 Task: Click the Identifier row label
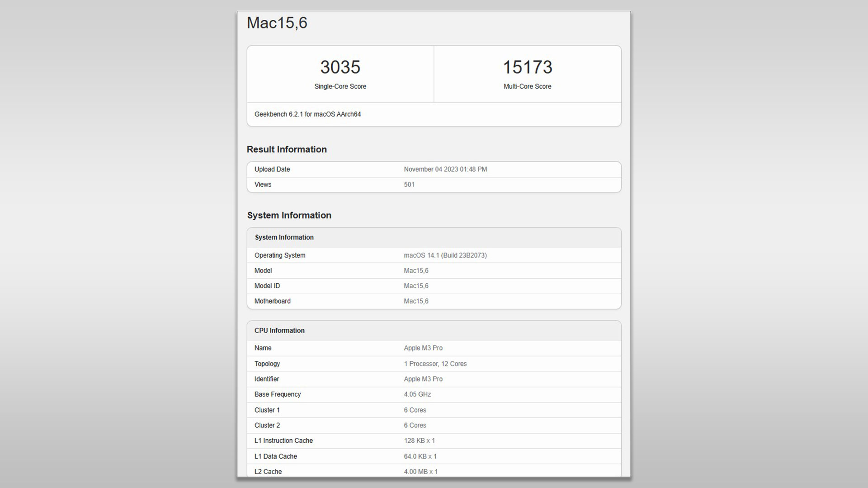(x=267, y=379)
